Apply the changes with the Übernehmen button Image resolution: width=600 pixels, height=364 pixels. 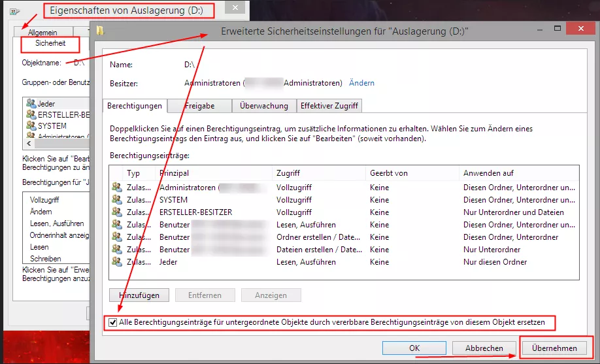click(554, 348)
